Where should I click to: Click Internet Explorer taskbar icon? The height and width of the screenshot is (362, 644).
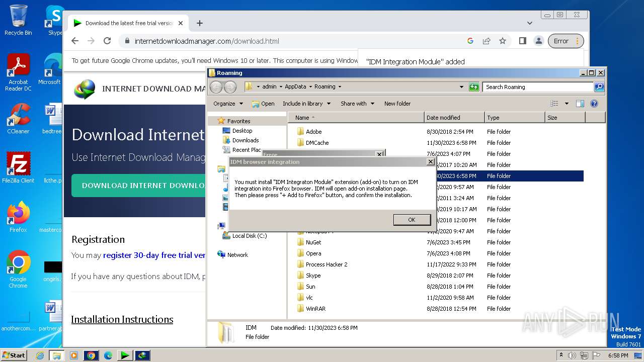tap(40, 355)
